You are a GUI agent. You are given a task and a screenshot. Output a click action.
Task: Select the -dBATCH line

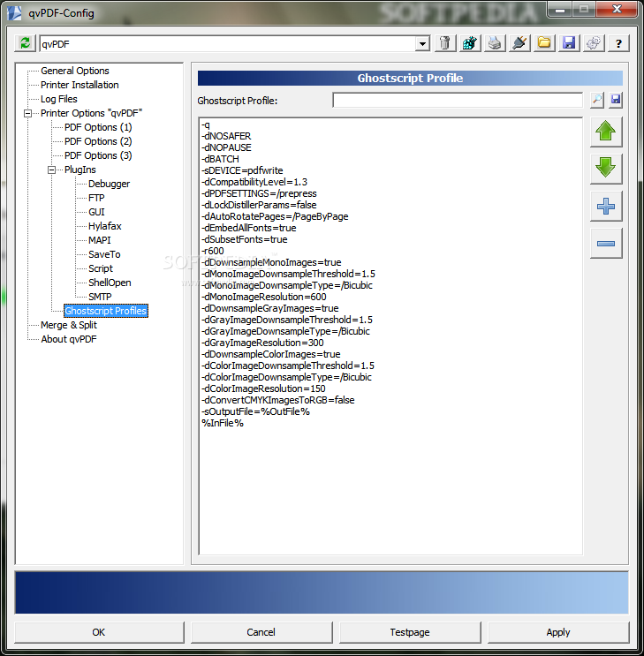(x=220, y=160)
